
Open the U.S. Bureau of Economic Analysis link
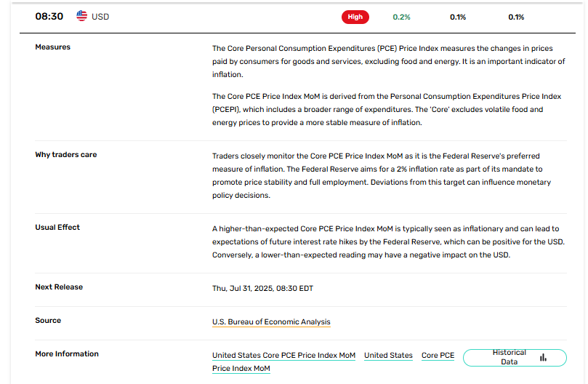tap(271, 321)
